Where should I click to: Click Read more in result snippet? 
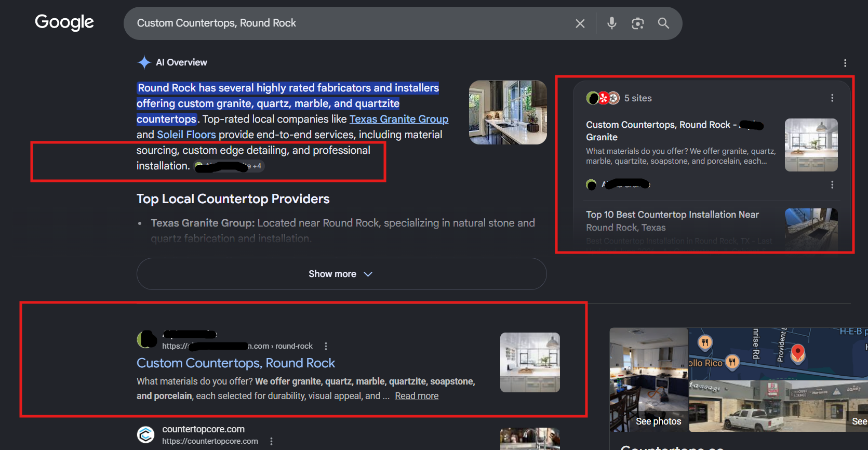coord(417,396)
